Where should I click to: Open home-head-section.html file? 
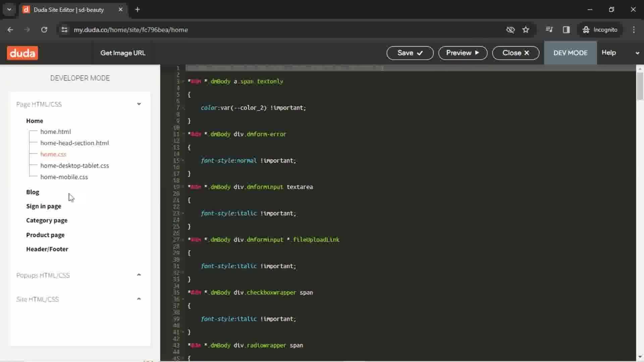coord(74,143)
